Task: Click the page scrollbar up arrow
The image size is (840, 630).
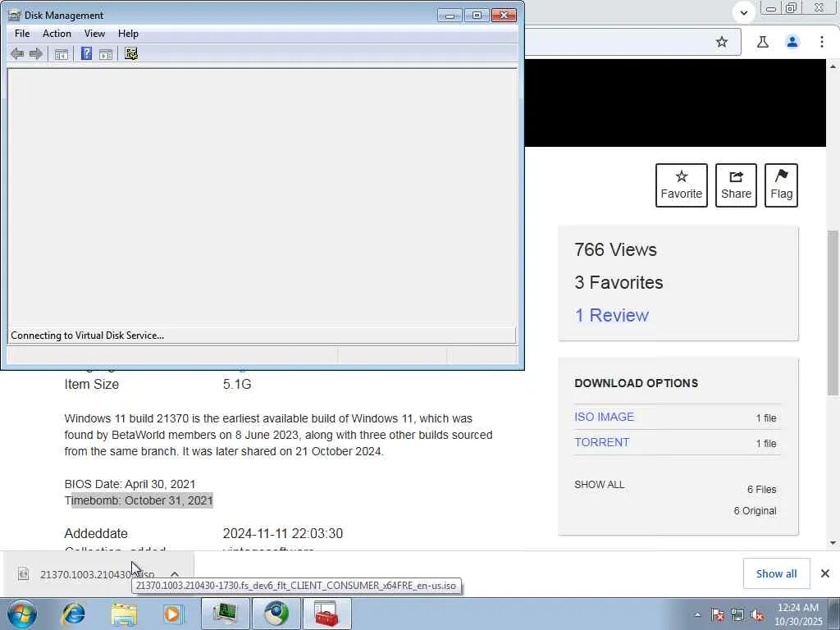Action: click(x=833, y=66)
